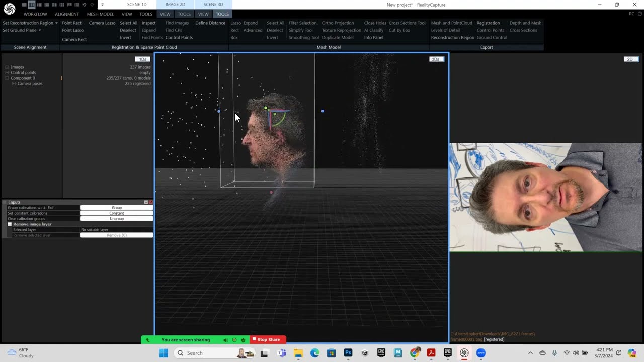Screen dimensions: 644x362
Task: Open the Info Panel
Action: (373, 37)
